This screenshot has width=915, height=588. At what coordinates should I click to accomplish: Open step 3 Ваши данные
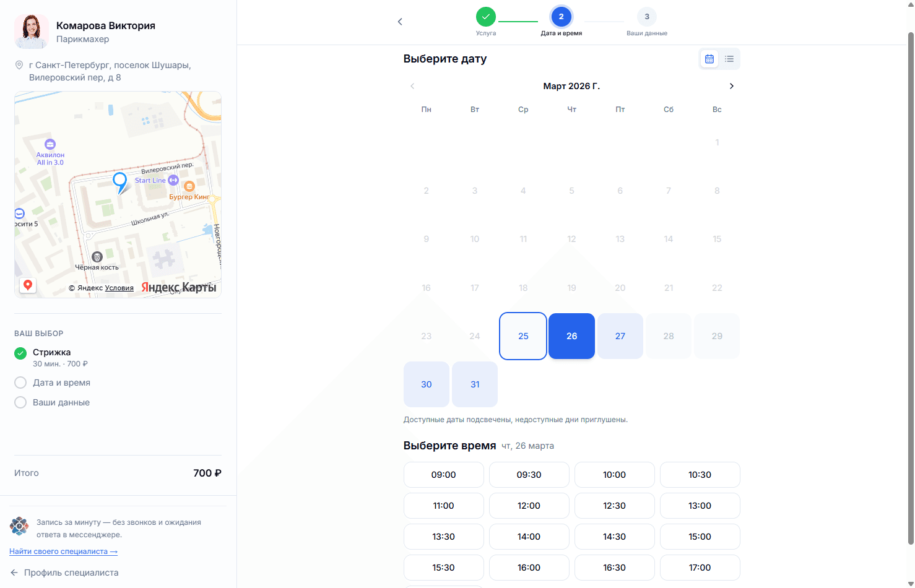click(647, 17)
